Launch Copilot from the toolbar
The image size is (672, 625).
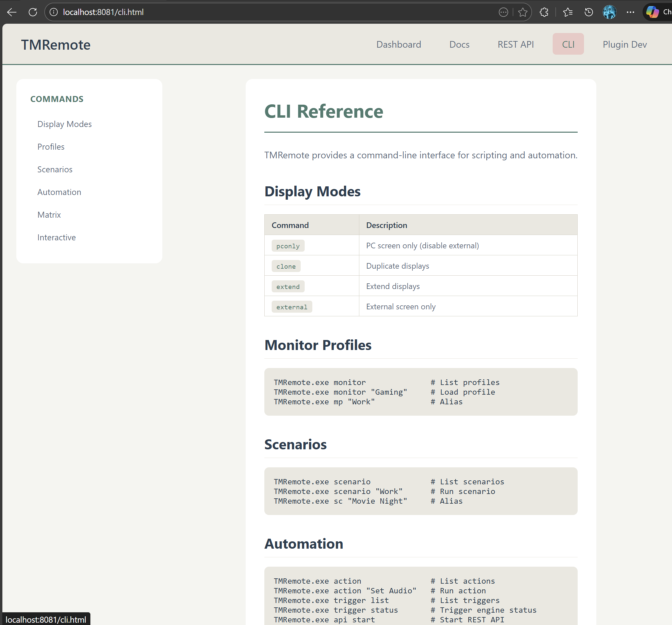pyautogui.click(x=653, y=12)
